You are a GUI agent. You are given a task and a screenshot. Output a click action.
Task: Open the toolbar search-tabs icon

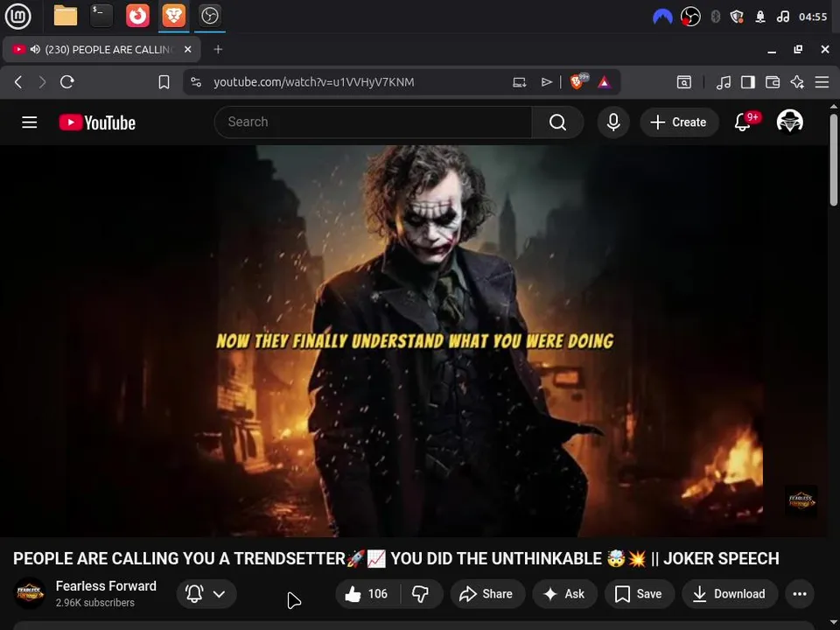[x=684, y=82]
